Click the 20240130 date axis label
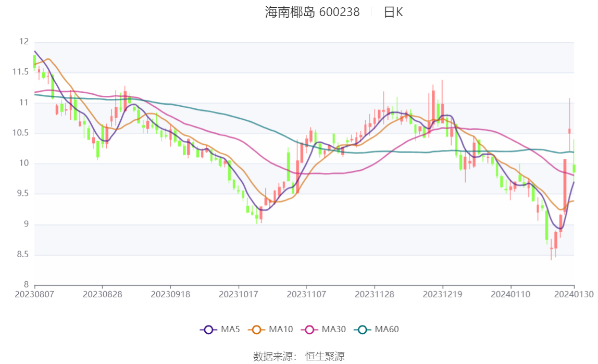The image size is (598, 364). coord(574,295)
